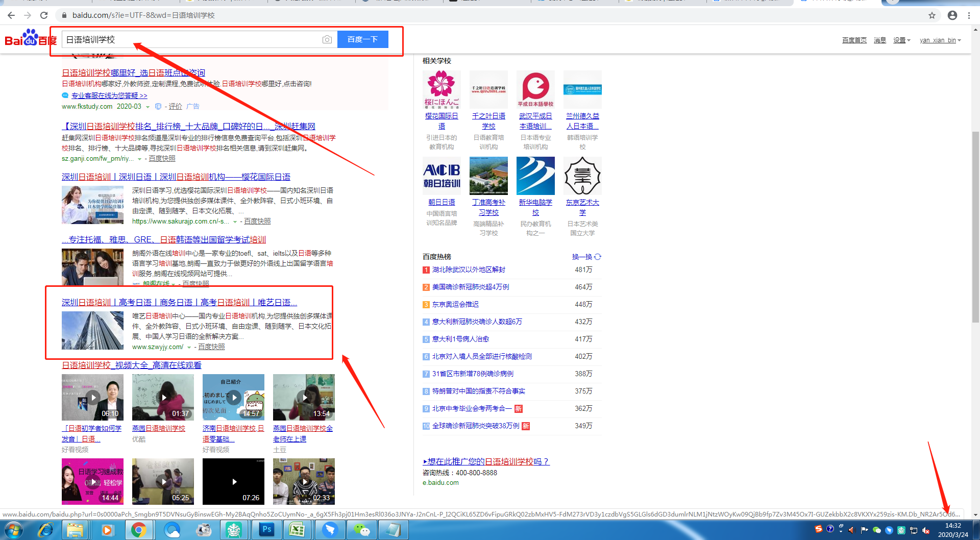Click 百度快照 beside www.szwyjy.com
The height and width of the screenshot is (540, 980).
point(211,347)
